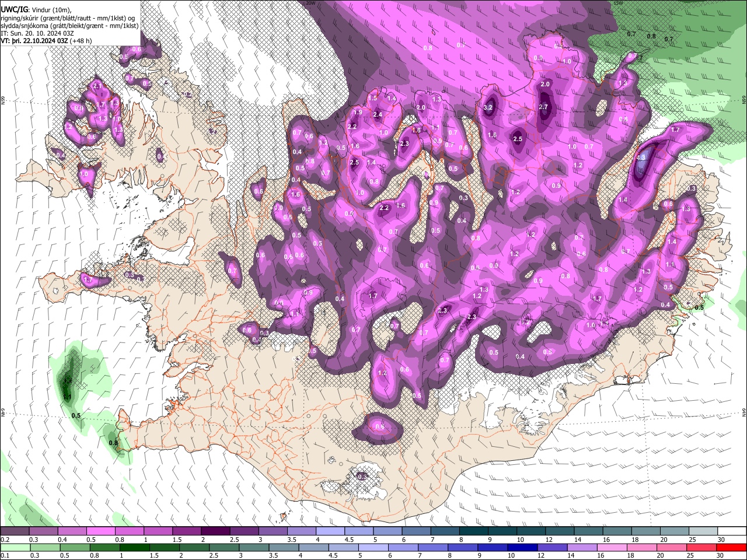Click the snow legend swatch starting at 0.2
Viewport: 747px width, 560px height.
coord(15,531)
